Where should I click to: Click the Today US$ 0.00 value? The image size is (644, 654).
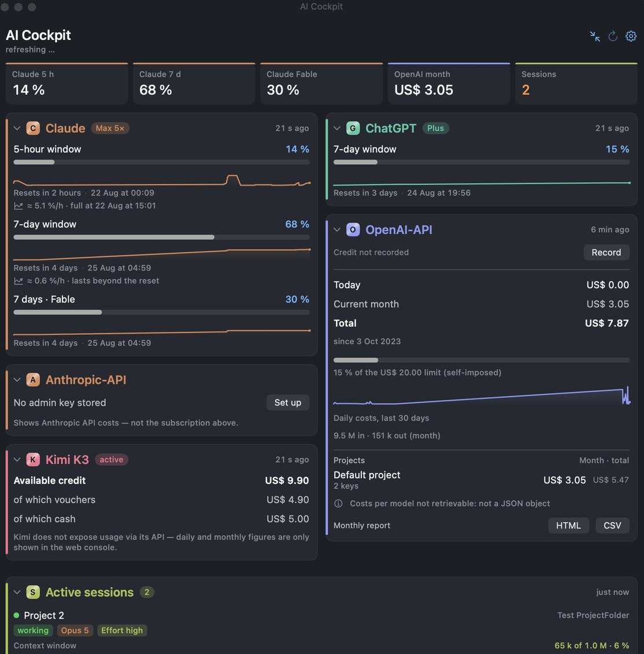point(608,285)
